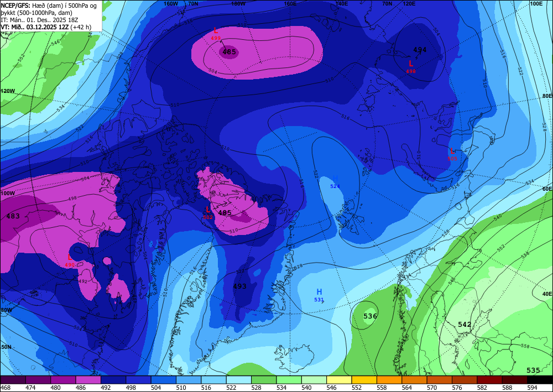Click the magenta 486 legend swatch
Viewport: 553px width, 392px height.
[88, 380]
